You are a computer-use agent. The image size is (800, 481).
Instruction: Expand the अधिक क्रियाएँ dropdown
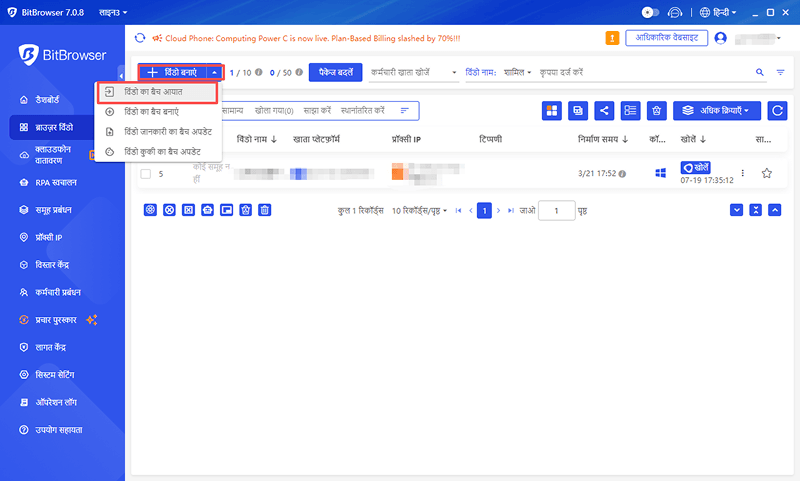pyautogui.click(x=717, y=110)
